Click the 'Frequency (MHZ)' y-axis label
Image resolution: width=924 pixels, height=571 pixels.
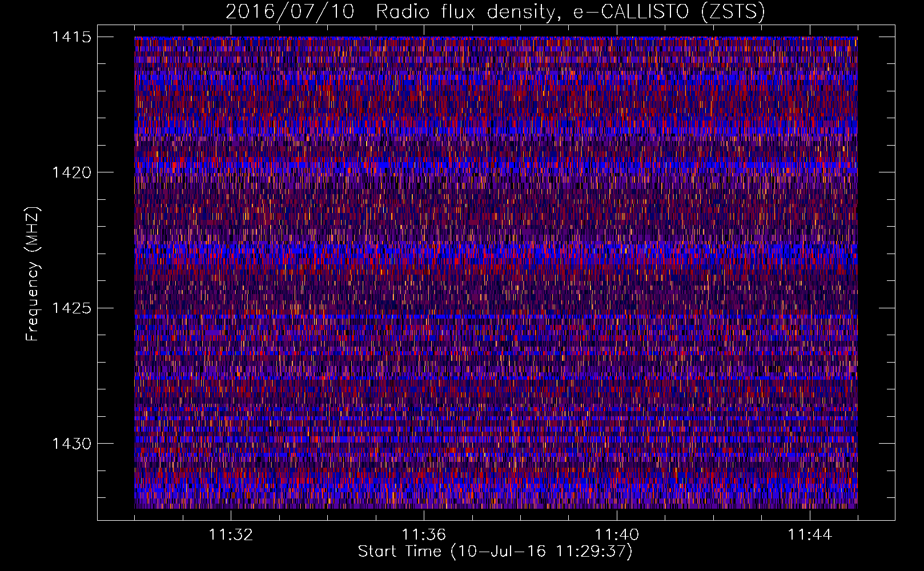(x=33, y=274)
